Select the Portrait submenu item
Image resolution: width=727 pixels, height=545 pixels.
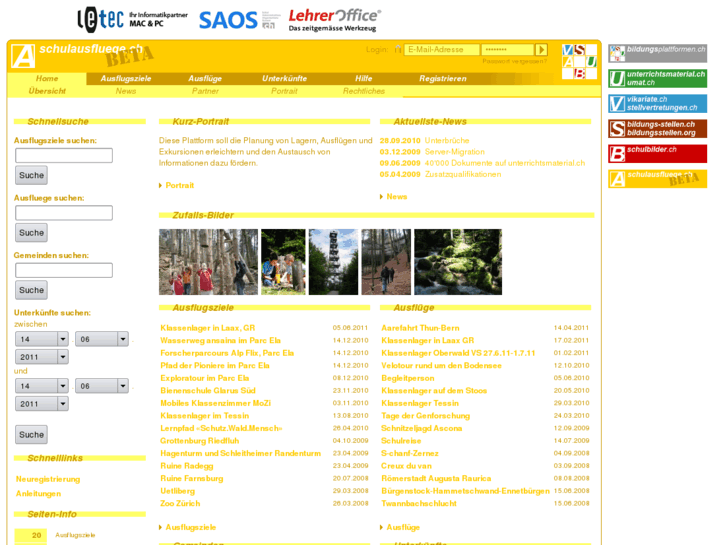(284, 91)
